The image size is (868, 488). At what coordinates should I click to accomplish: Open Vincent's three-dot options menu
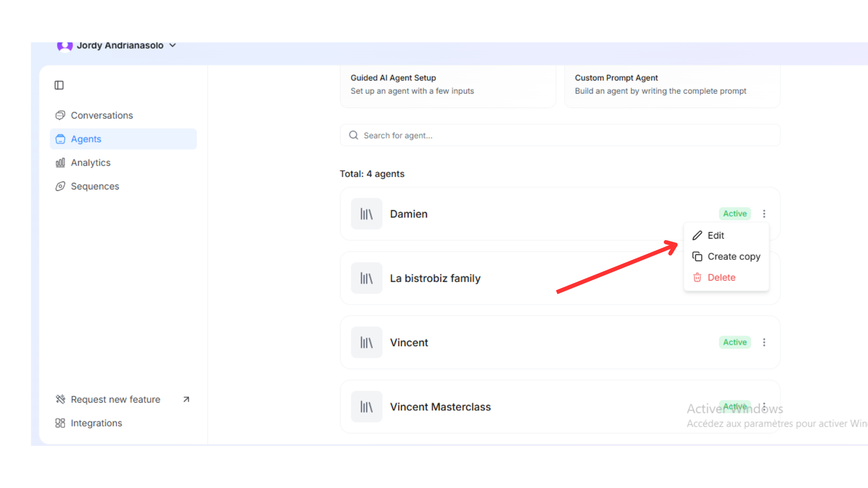[x=764, y=343]
